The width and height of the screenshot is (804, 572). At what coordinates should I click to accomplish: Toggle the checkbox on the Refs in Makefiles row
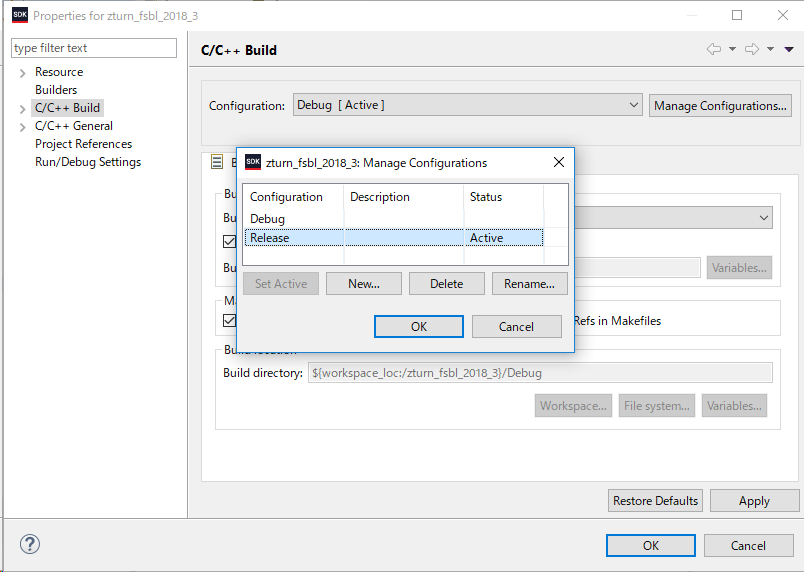coord(229,321)
